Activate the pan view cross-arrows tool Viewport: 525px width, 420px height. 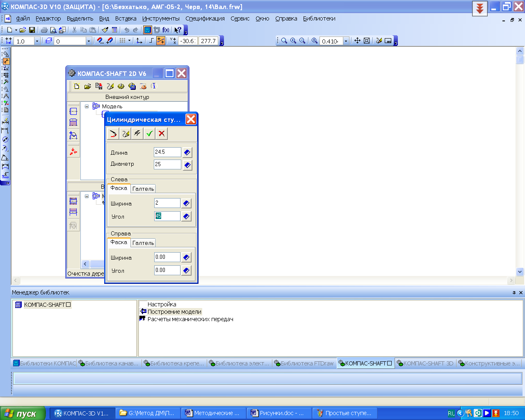click(x=357, y=41)
